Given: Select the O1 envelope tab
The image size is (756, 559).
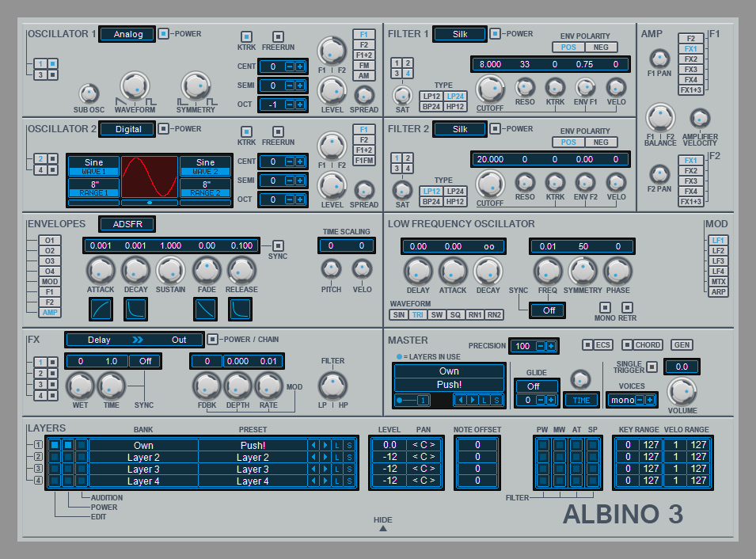Looking at the screenshot, I should [50, 241].
